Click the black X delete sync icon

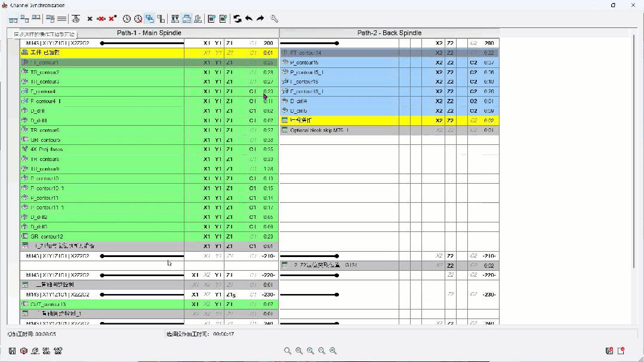[x=90, y=18]
